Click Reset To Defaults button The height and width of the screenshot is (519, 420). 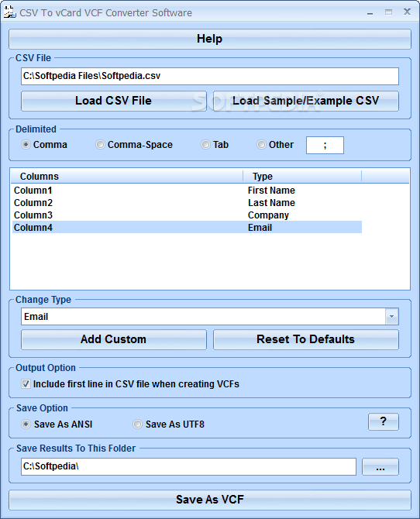[306, 339]
